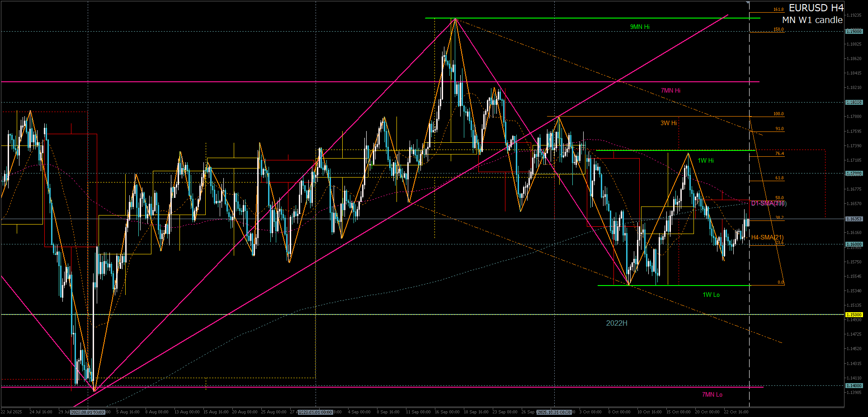
Task: Select the 1W Lo level label
Action: click(711, 295)
